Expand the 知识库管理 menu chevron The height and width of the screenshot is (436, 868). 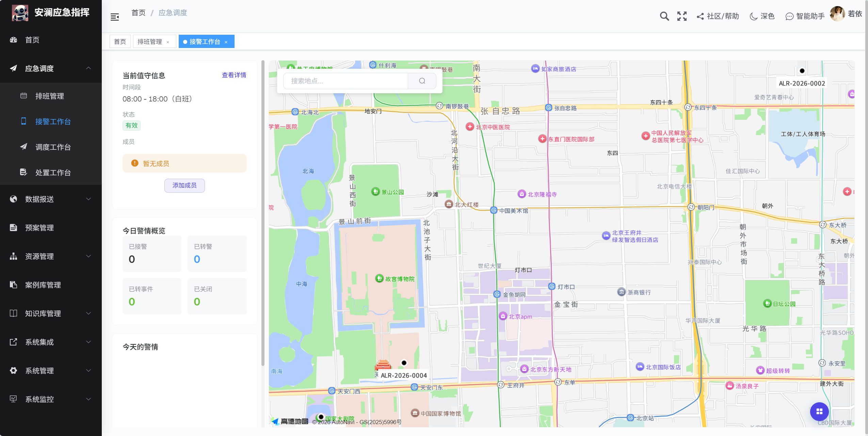click(x=88, y=313)
